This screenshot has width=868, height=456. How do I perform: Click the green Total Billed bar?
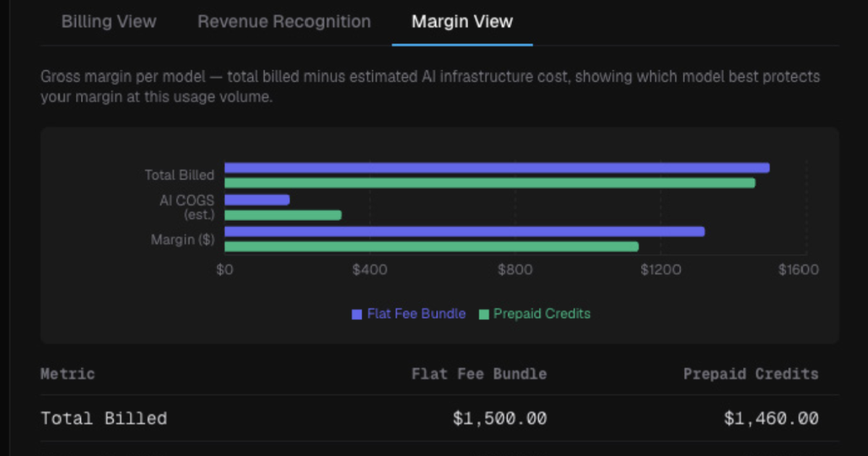click(490, 183)
